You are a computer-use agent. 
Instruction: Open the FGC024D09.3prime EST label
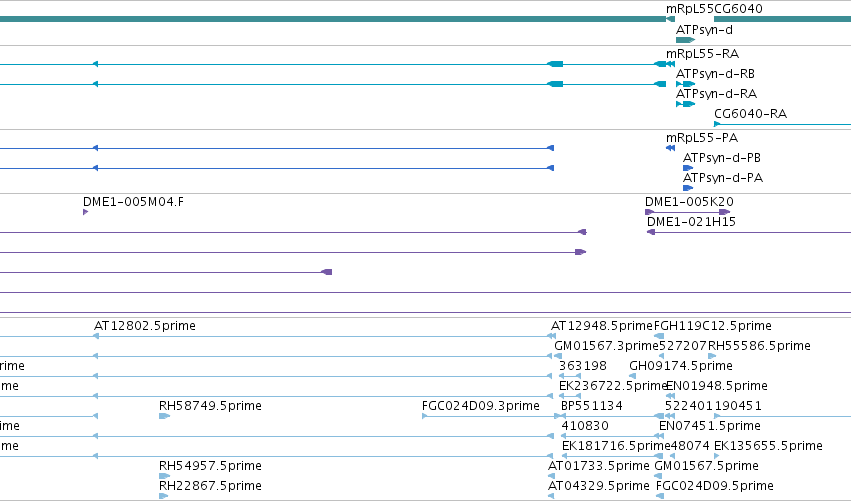[x=480, y=407]
